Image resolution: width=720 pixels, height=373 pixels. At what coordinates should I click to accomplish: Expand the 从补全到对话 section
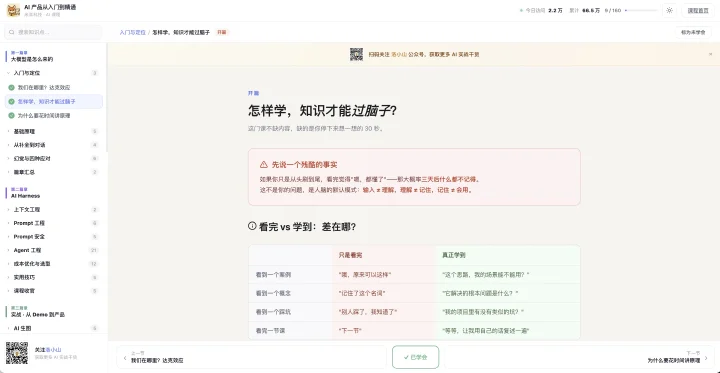click(54, 145)
